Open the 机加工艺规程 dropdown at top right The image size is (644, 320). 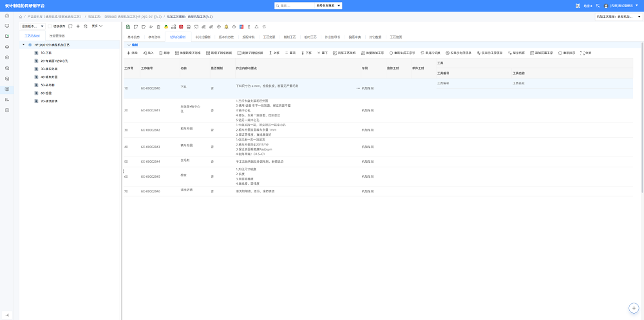[618, 17]
